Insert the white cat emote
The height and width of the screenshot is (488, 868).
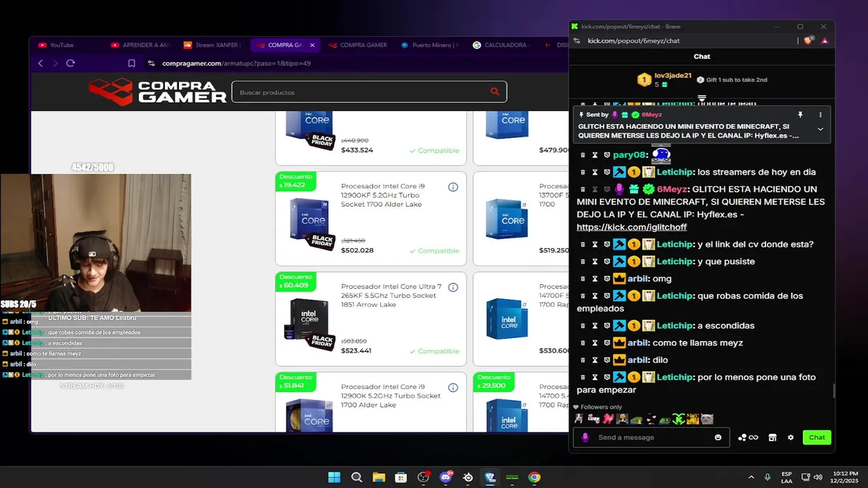point(707,420)
